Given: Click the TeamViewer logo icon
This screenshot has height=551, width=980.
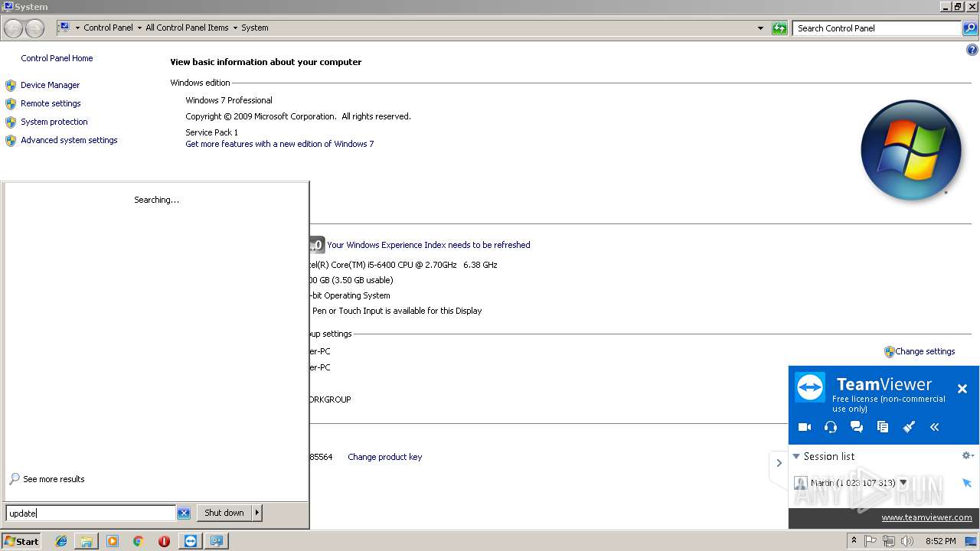Looking at the screenshot, I should 810,387.
